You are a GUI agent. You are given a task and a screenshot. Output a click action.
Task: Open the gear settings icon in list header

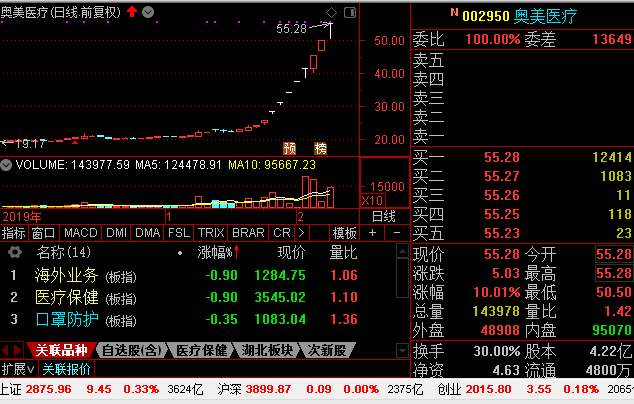[15, 252]
